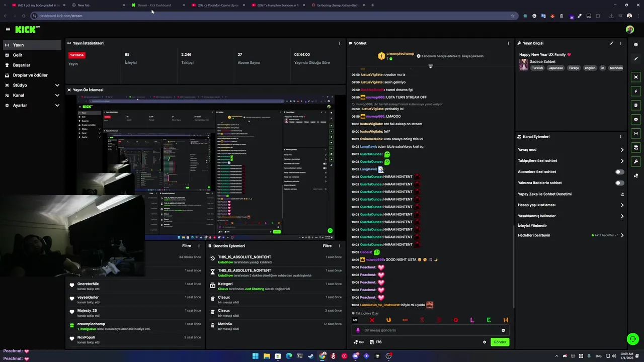Open the three-dot menu of Sohbet panel

508,43
